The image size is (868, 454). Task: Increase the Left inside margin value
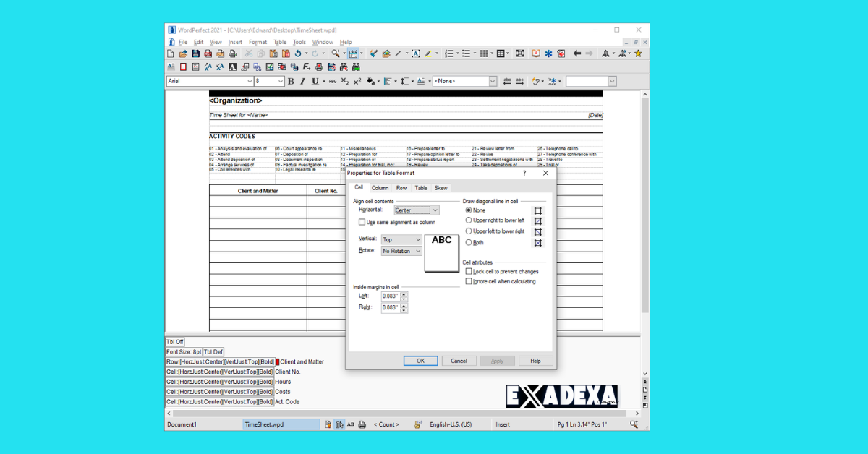point(404,294)
